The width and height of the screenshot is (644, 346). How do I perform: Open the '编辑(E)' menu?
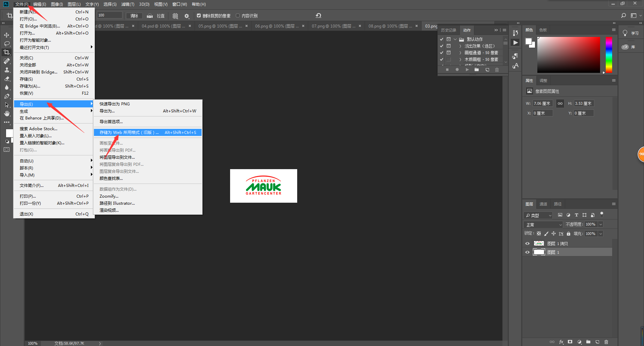(x=40, y=4)
